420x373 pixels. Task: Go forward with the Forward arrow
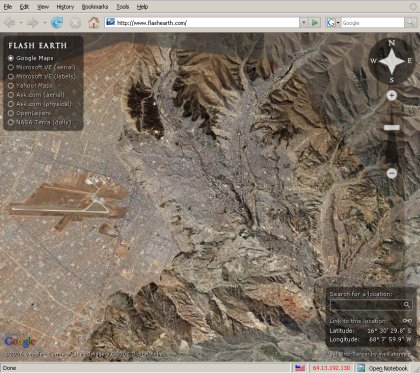(33, 23)
